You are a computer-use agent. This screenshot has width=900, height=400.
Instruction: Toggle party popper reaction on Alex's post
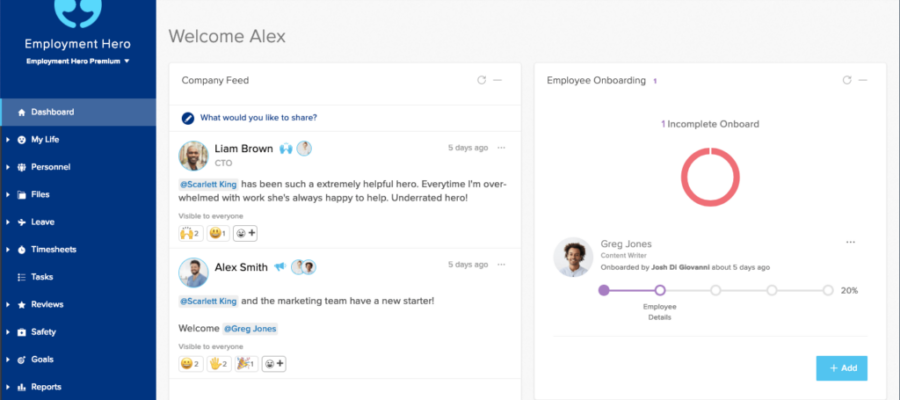pos(246,364)
